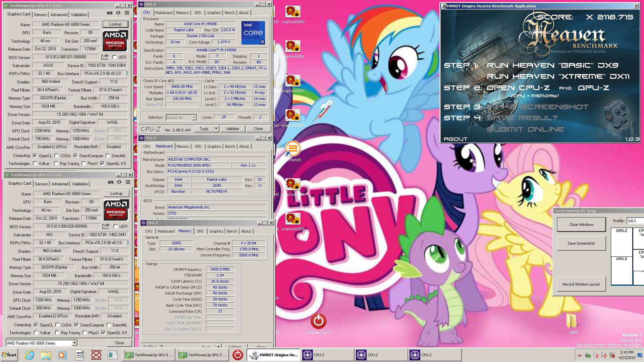This screenshot has width=644, height=362.
Task: Open the Profile combo box in OC Snap
Action: [635, 221]
